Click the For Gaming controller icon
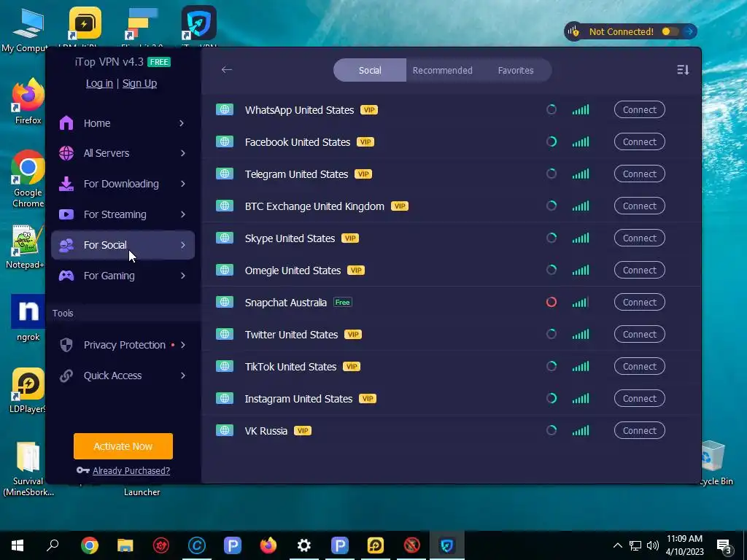This screenshot has width=747, height=560. [66, 275]
